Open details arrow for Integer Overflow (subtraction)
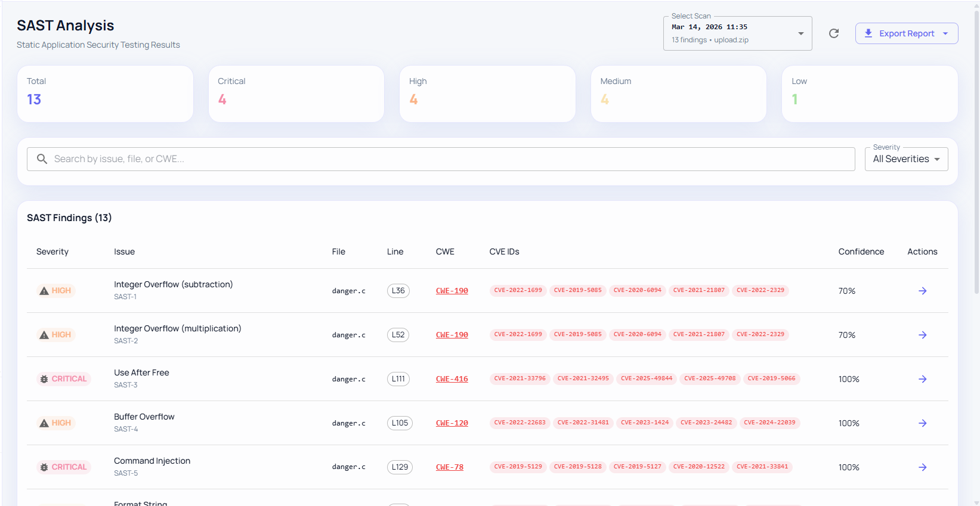The image size is (980, 506). click(x=922, y=291)
